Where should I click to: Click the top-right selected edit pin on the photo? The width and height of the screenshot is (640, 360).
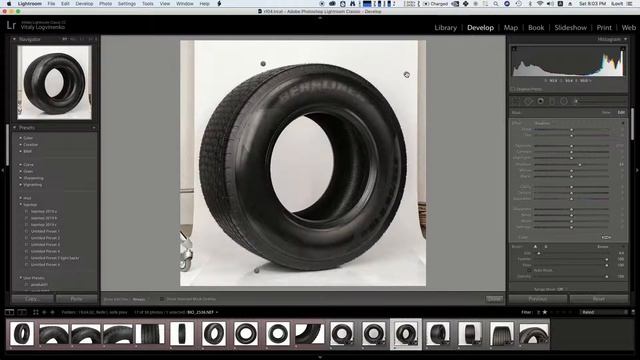click(x=407, y=75)
